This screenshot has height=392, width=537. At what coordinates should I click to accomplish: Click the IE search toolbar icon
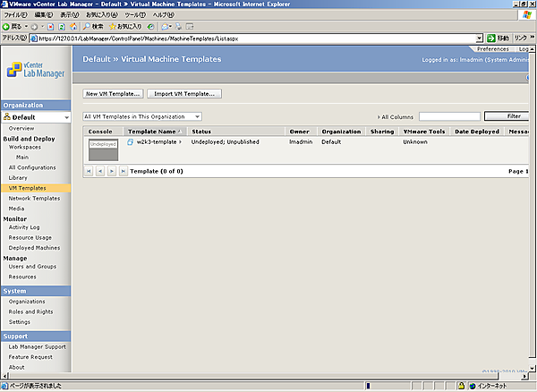[x=88, y=27]
